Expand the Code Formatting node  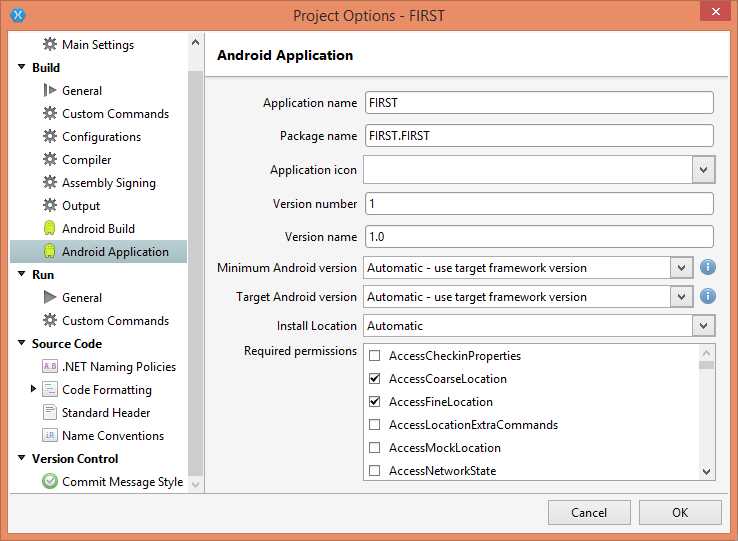point(33,389)
